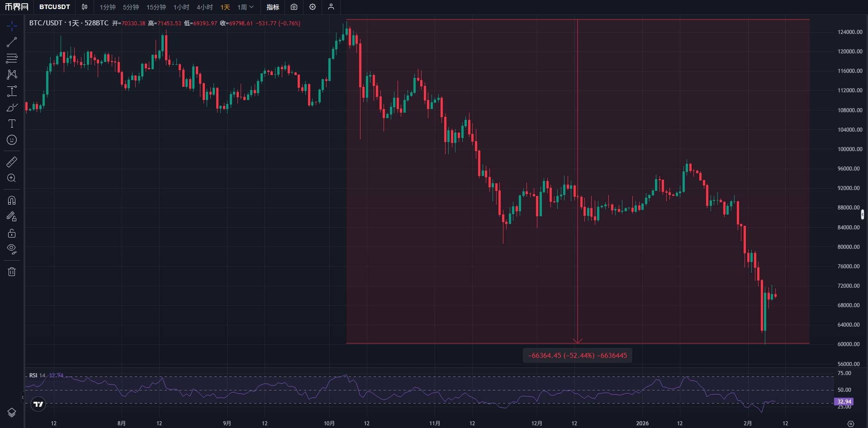
Task: Click the closing price value 69798.61
Action: pyautogui.click(x=241, y=24)
